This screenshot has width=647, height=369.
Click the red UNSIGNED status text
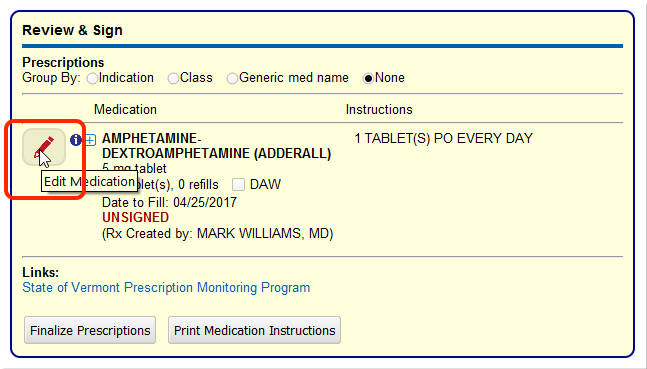(x=135, y=217)
